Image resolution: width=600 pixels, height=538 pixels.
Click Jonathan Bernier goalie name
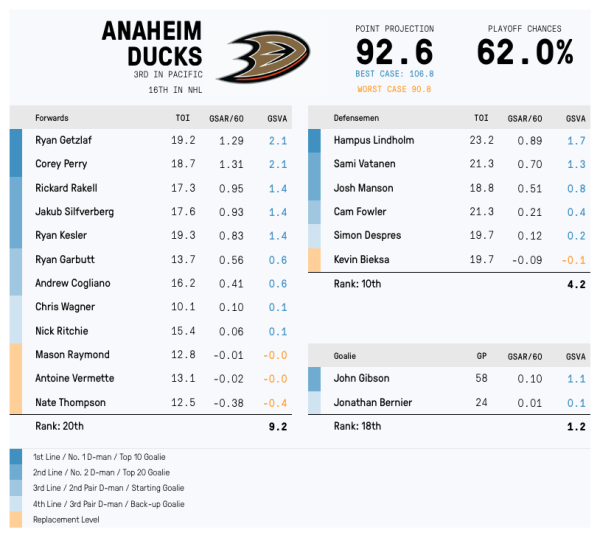coord(373,402)
